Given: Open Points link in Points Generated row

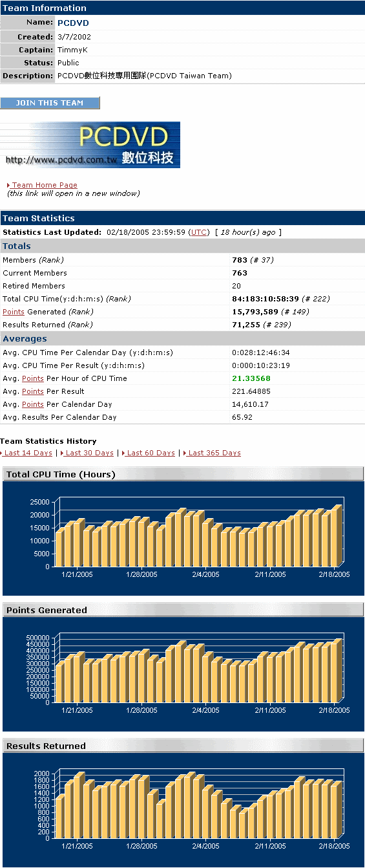Looking at the screenshot, I should [x=14, y=312].
